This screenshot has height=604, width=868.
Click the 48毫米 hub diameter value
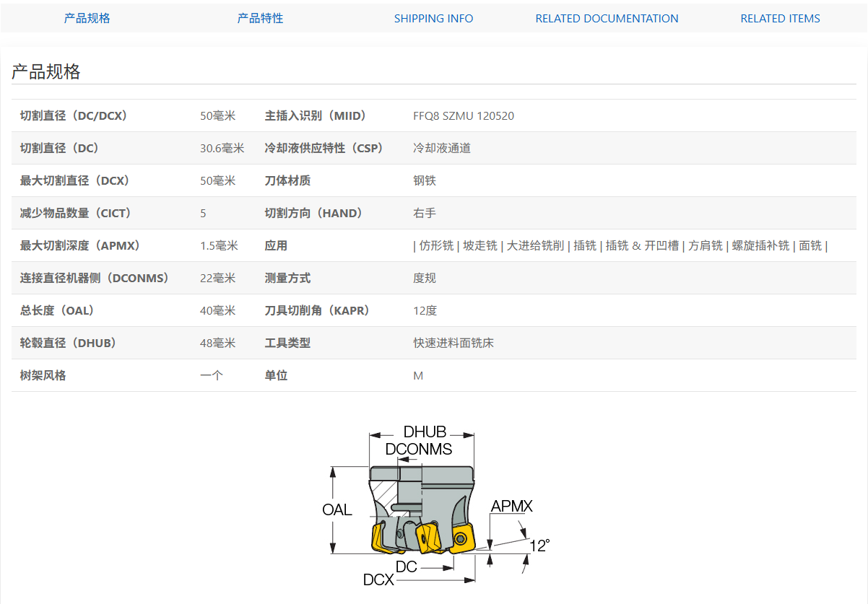coord(217,343)
